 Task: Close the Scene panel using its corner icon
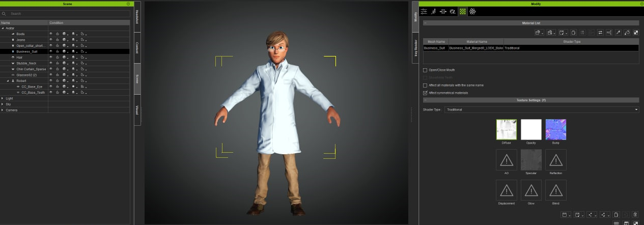pos(128,4)
